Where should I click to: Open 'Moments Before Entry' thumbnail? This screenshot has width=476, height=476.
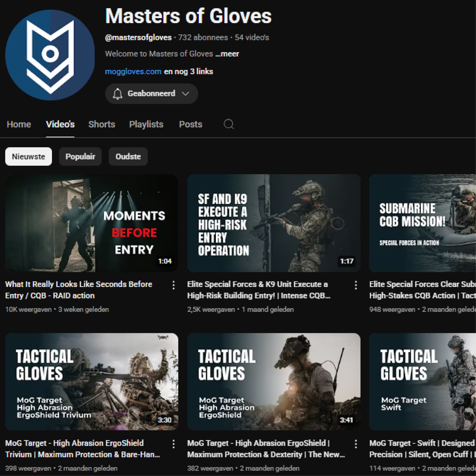92,223
